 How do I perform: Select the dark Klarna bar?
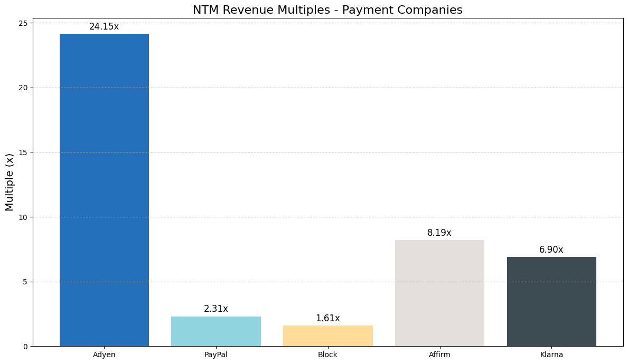pyautogui.click(x=551, y=302)
